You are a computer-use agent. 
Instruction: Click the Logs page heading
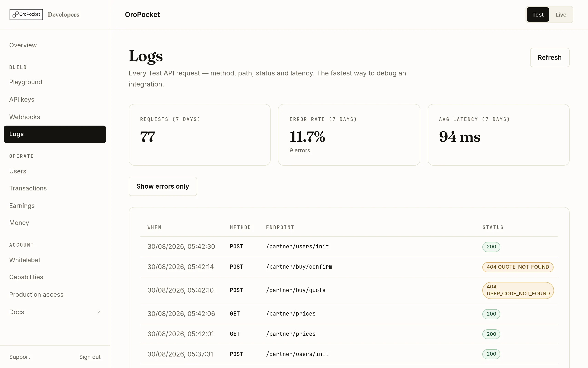click(x=146, y=57)
